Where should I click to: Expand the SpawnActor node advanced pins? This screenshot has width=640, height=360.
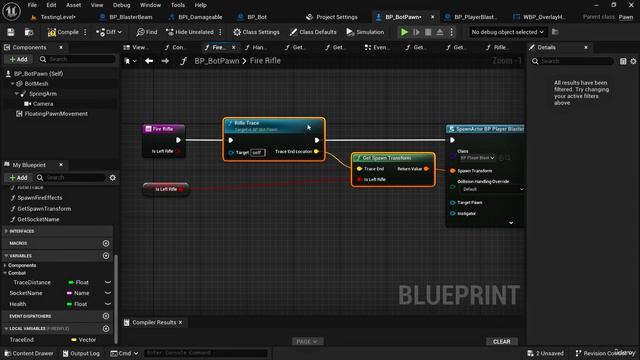pyautogui.click(x=511, y=223)
